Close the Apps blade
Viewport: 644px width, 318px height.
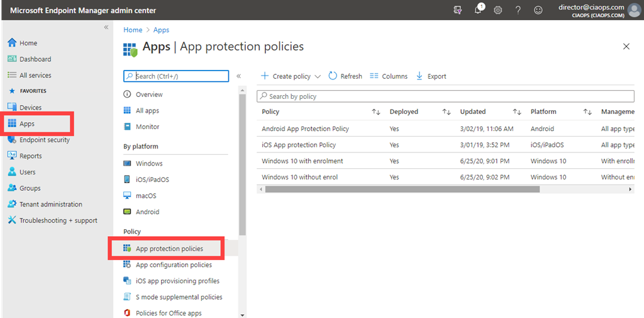click(x=626, y=47)
